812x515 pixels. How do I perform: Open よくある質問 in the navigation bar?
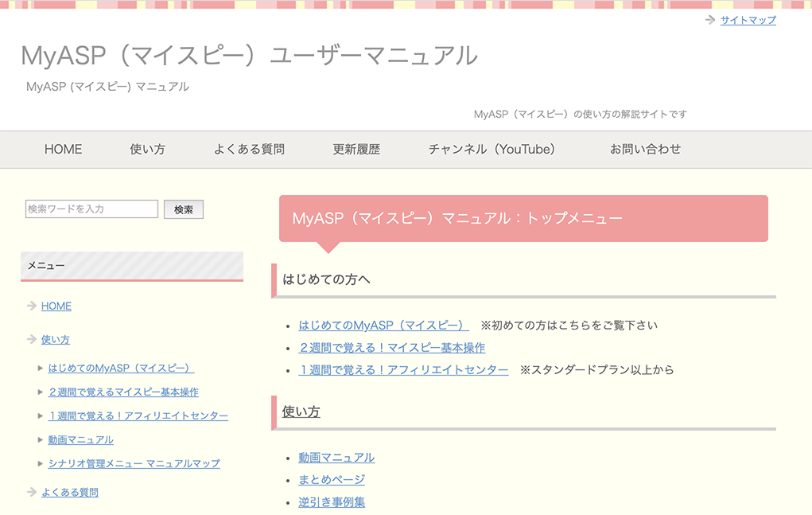[x=249, y=149]
